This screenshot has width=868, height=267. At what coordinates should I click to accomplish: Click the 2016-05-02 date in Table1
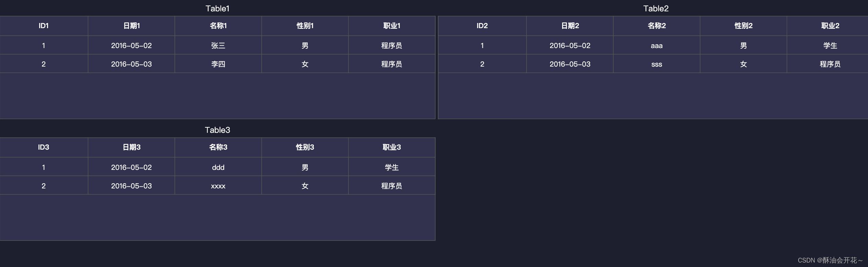(x=132, y=45)
